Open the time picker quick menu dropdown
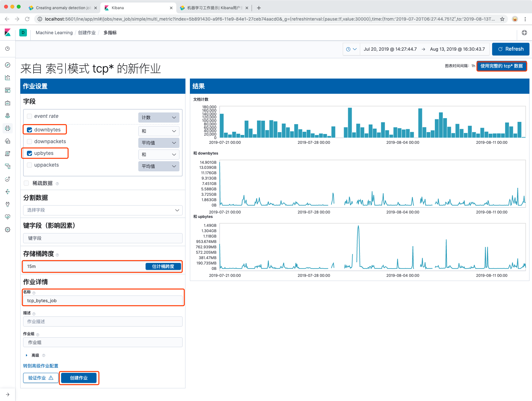Image resolution: width=532 pixels, height=401 pixels. pos(351,49)
